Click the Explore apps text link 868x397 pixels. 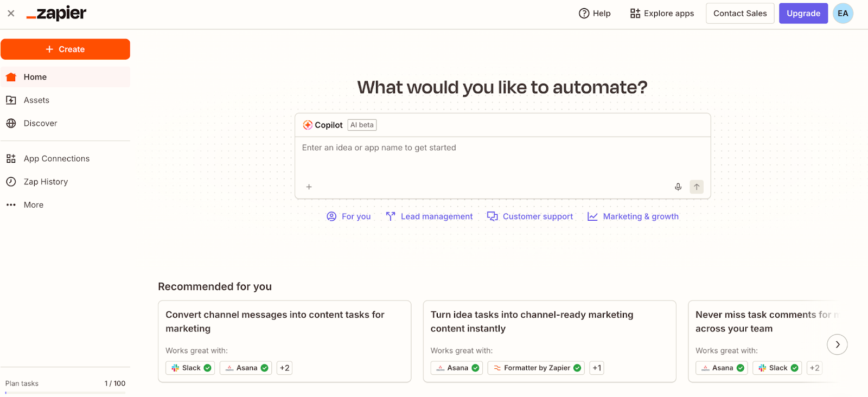click(669, 14)
